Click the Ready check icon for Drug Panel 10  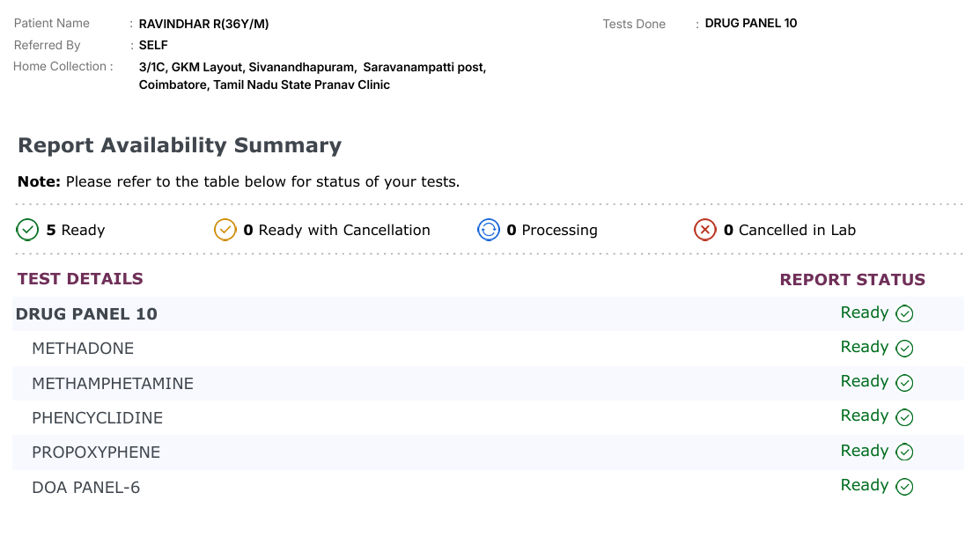pyautogui.click(x=904, y=313)
